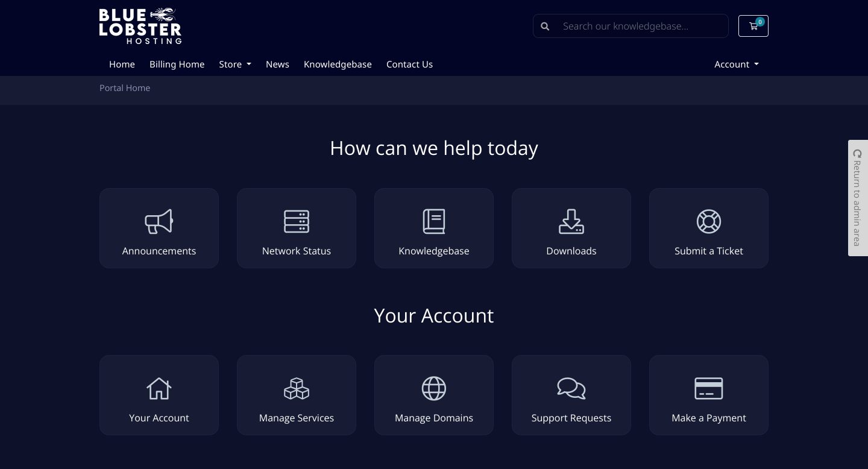Click the Support Requests chat bubbles icon
The height and width of the screenshot is (469, 868).
click(x=571, y=388)
